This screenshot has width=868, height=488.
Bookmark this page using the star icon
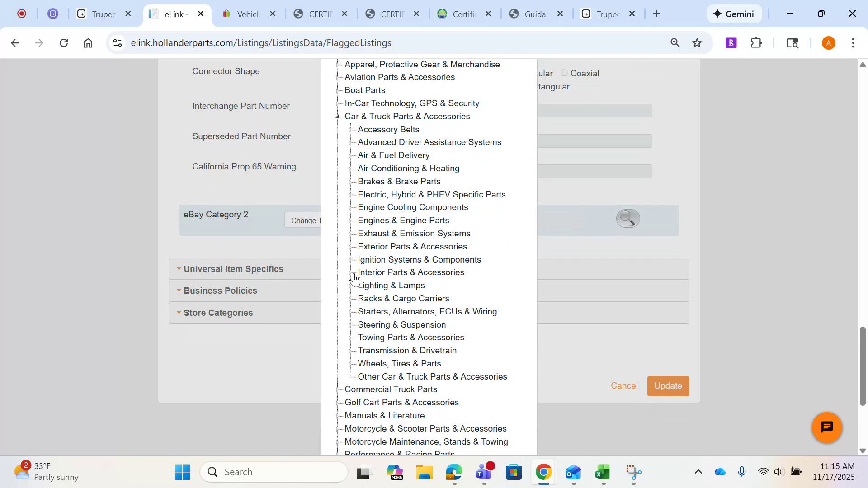click(697, 42)
